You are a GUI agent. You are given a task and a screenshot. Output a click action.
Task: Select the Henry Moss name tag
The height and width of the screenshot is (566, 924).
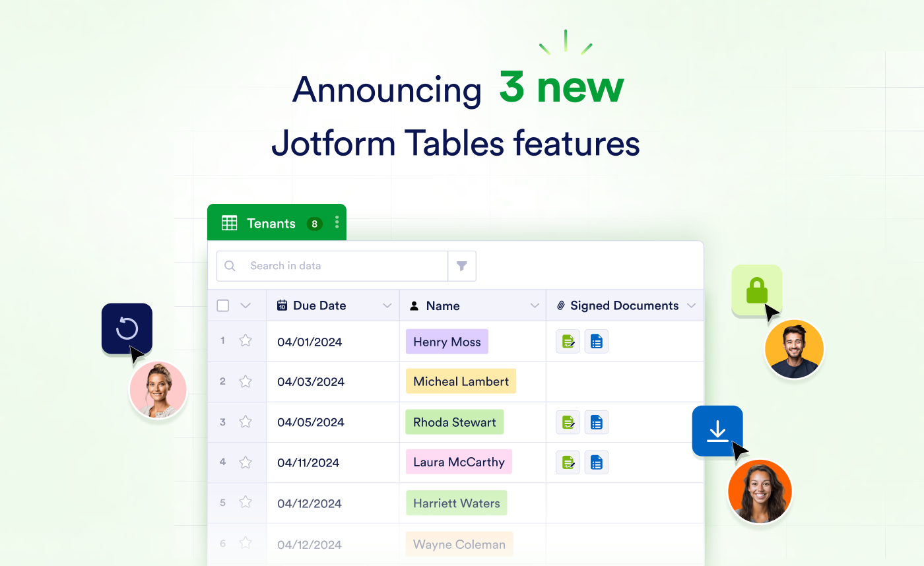click(x=447, y=342)
